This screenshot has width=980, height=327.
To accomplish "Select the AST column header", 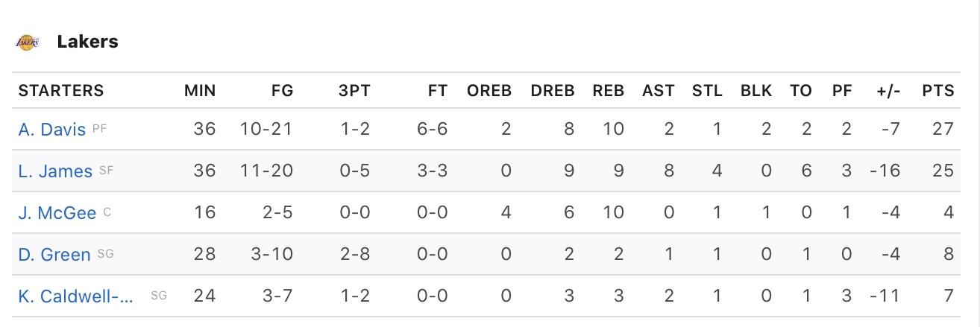I will coord(659,91).
